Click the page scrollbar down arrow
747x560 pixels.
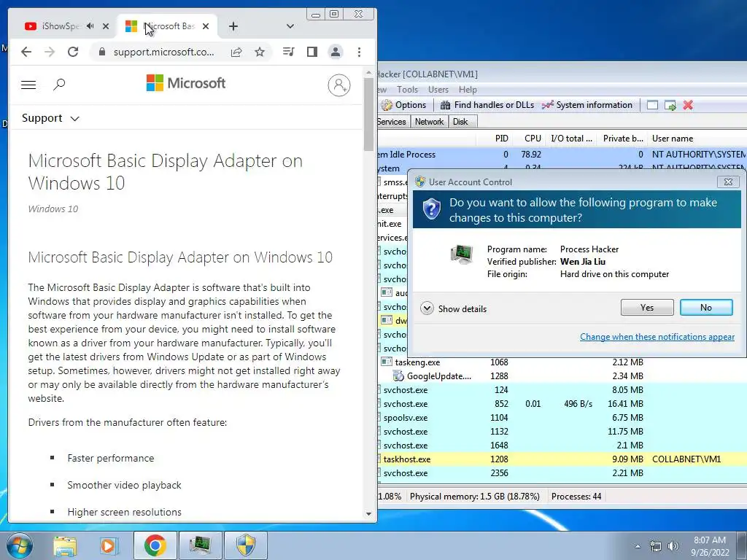click(x=368, y=514)
